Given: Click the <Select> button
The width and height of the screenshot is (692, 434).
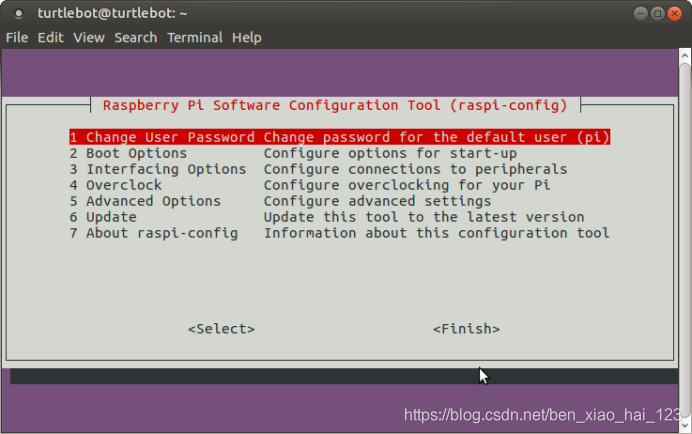Looking at the screenshot, I should pyautogui.click(x=222, y=329).
